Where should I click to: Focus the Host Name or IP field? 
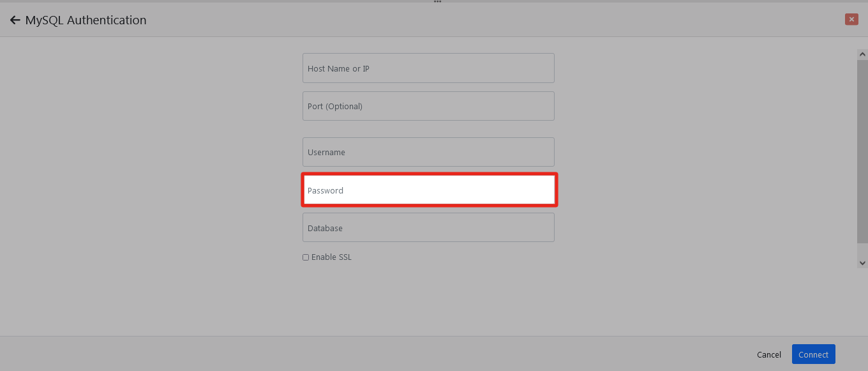tap(428, 68)
